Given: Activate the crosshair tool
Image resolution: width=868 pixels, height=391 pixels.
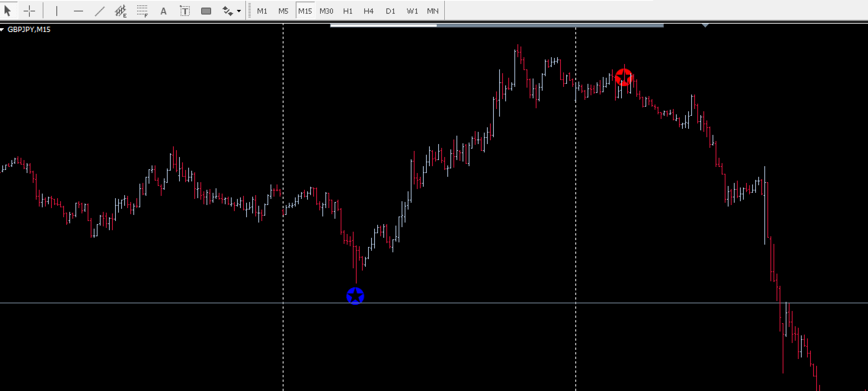Looking at the screenshot, I should click(29, 11).
